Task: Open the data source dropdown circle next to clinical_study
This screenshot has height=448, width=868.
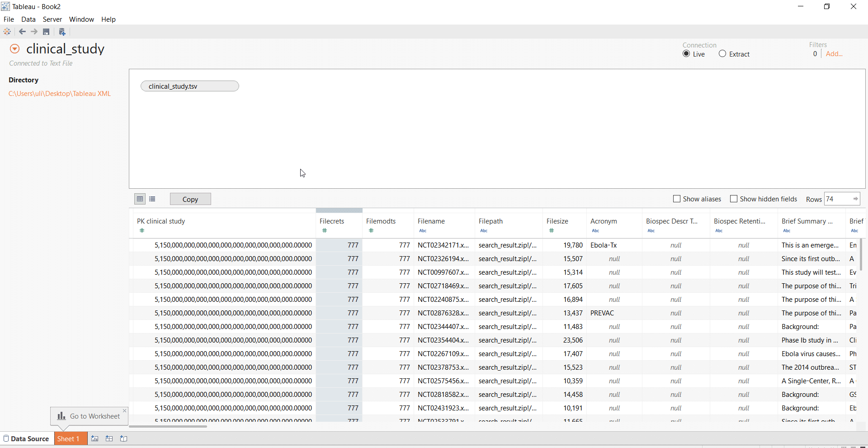Action: tap(14, 49)
